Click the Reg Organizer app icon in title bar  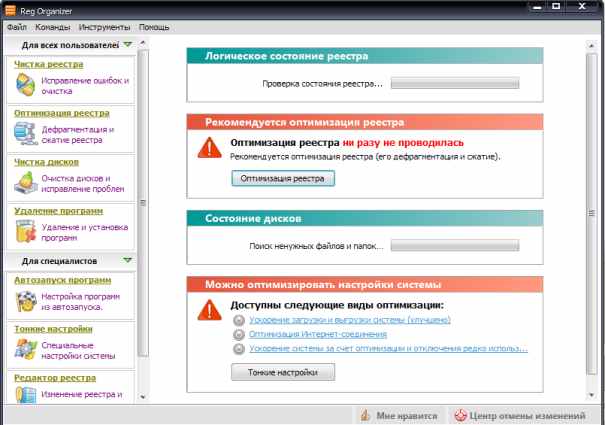tap(10, 10)
